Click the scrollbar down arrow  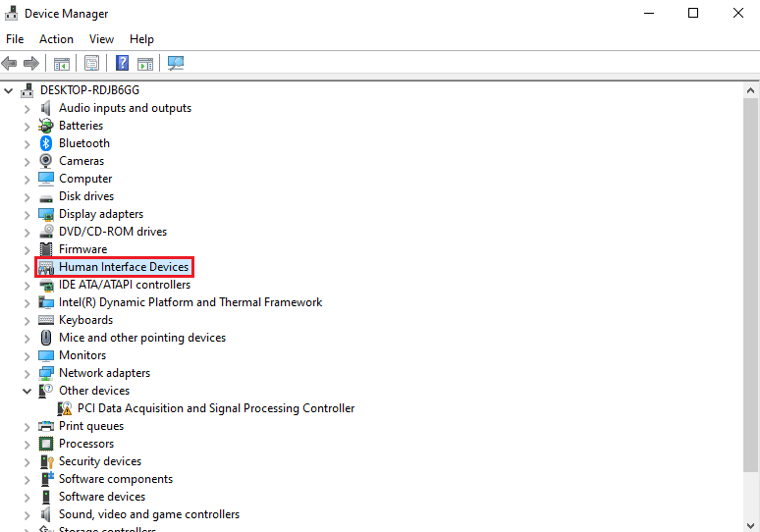[751, 525]
